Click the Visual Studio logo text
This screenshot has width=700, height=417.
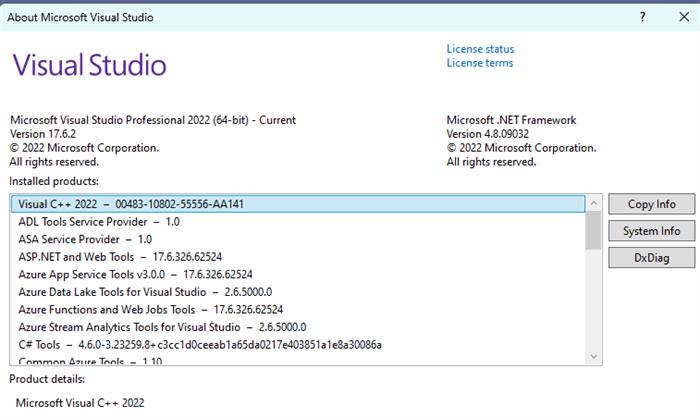(89, 65)
